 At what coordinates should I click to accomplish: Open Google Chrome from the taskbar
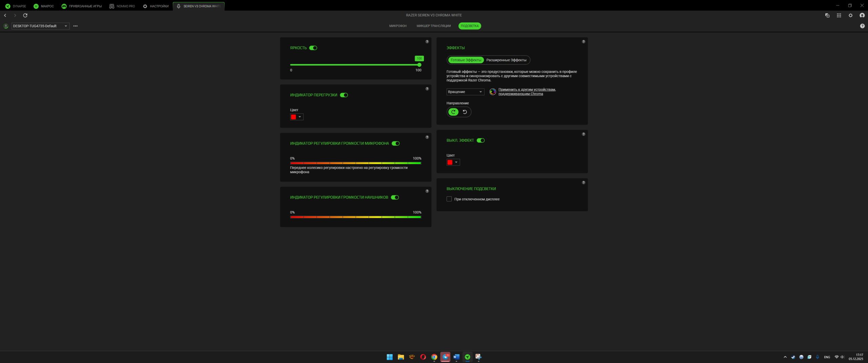tap(434, 357)
